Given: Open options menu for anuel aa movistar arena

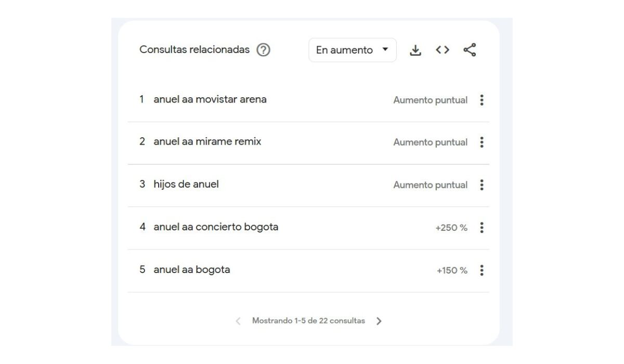Looking at the screenshot, I should [482, 100].
